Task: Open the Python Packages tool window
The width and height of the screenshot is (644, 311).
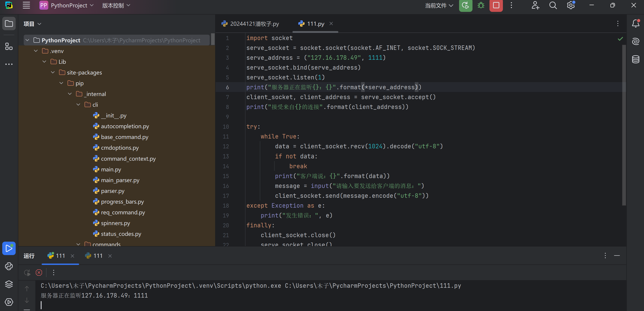Action: point(9,284)
